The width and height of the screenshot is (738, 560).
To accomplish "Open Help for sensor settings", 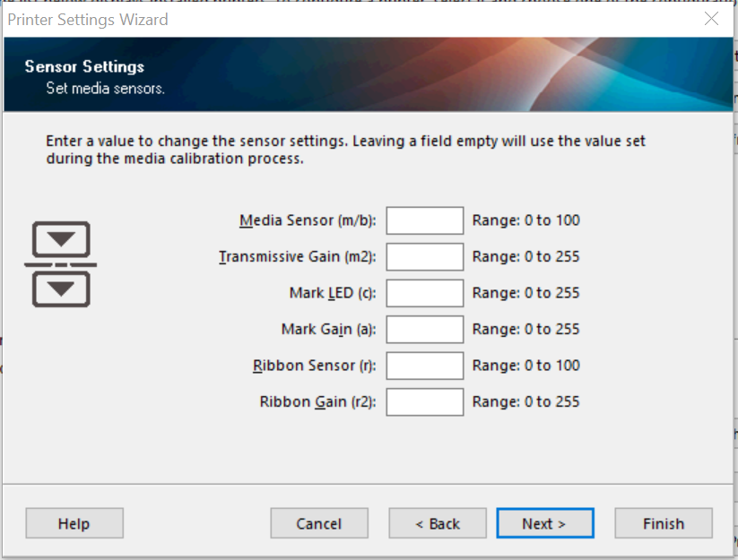I will 74,524.
